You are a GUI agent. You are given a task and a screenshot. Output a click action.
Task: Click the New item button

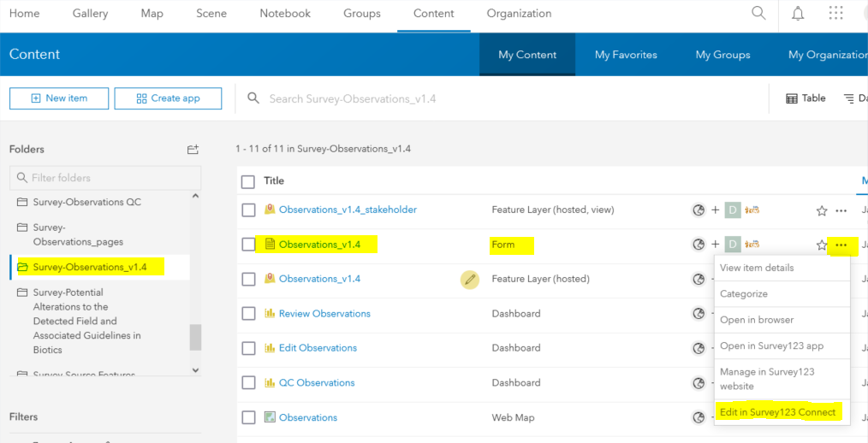pyautogui.click(x=59, y=98)
